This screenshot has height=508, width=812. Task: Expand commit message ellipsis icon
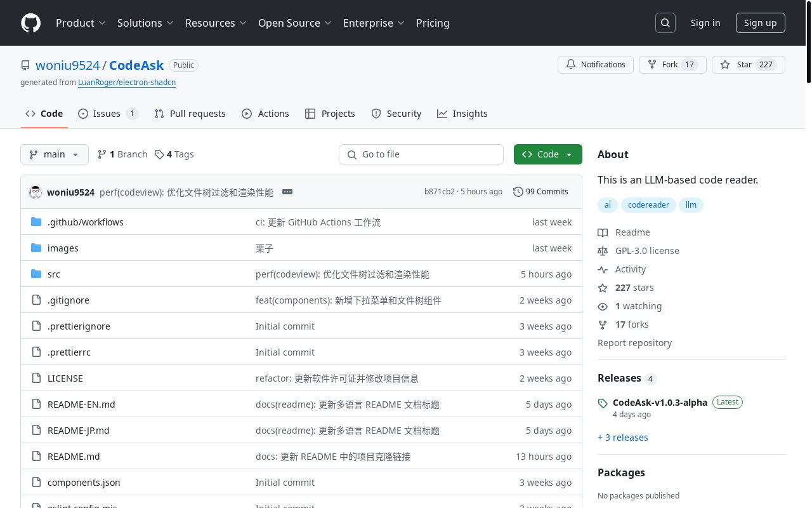point(287,192)
